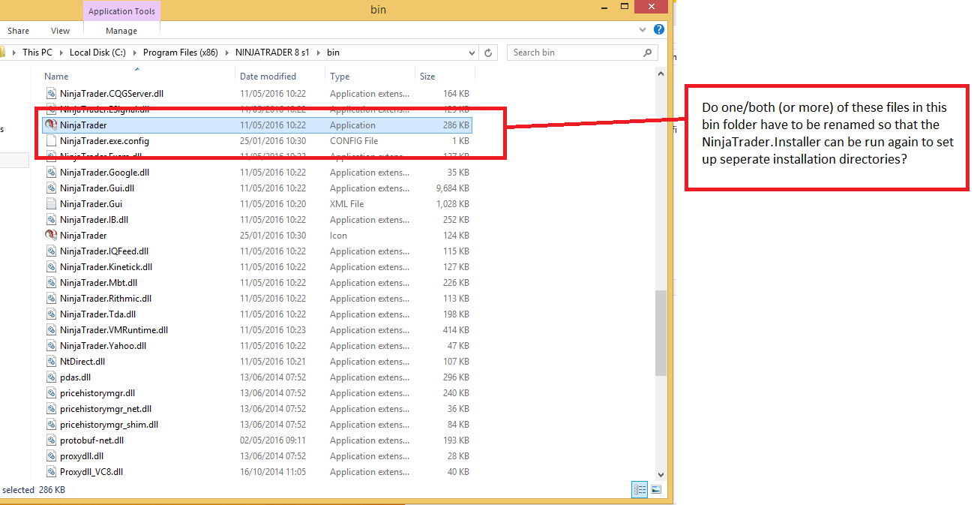Select NinjaTrader.IB.dll file icon
Image resolution: width=980 pixels, height=505 pixels.
(x=51, y=220)
